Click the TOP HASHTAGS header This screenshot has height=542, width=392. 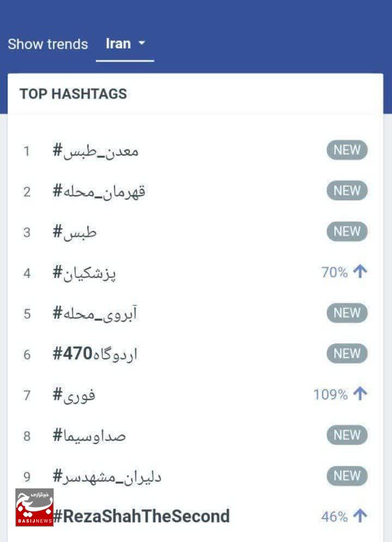(x=73, y=94)
